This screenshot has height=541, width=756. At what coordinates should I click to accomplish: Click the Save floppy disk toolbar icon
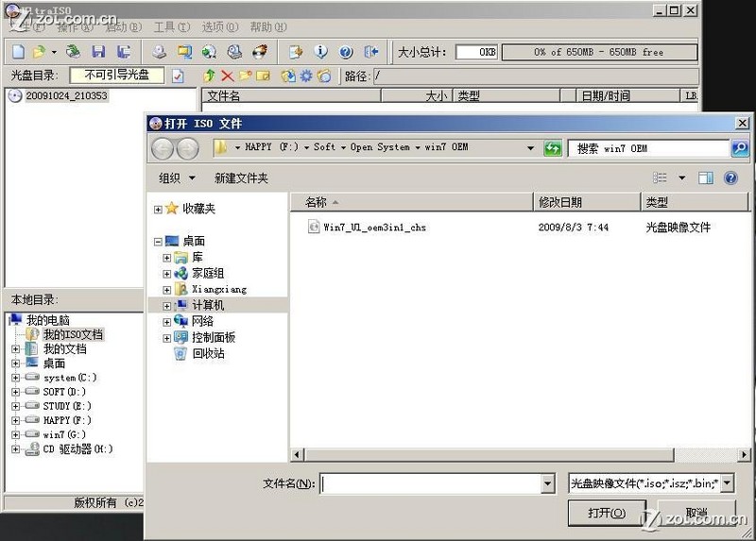click(x=98, y=52)
